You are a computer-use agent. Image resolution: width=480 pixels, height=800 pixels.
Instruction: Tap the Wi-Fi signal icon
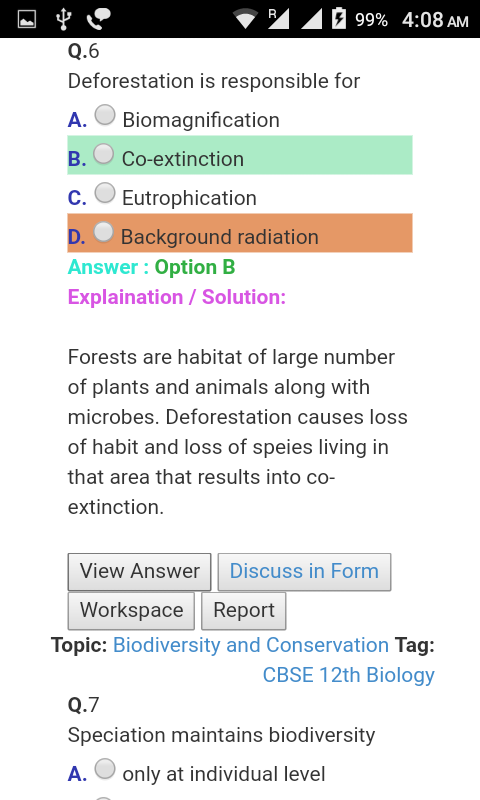245,19
